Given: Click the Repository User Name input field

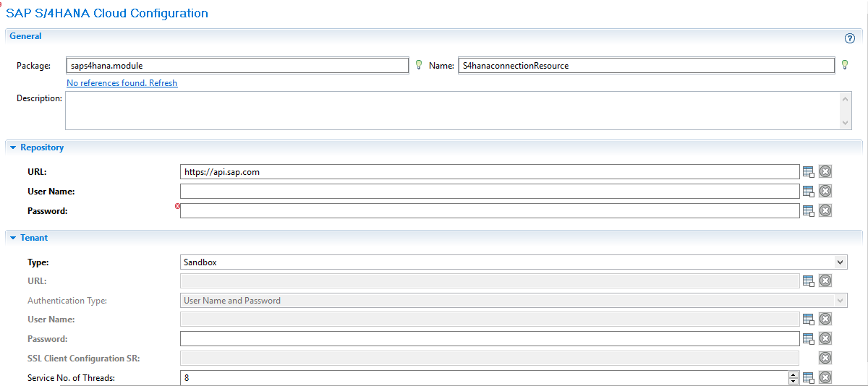Looking at the screenshot, I should [x=490, y=191].
